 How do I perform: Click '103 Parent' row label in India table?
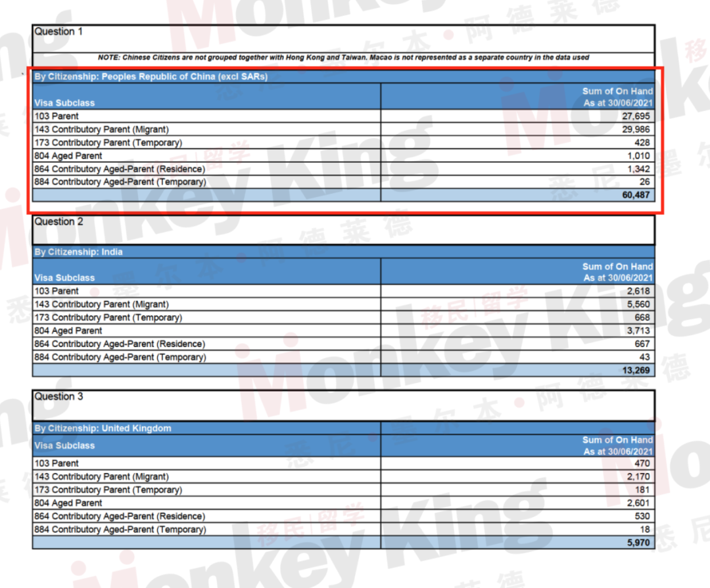click(x=57, y=291)
